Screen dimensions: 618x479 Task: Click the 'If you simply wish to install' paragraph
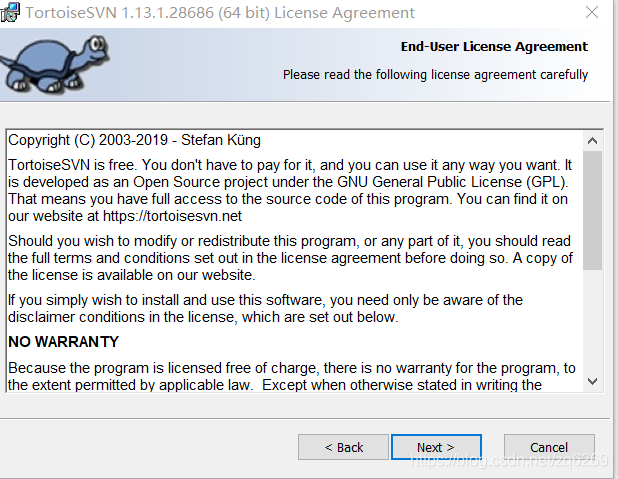[265, 308]
